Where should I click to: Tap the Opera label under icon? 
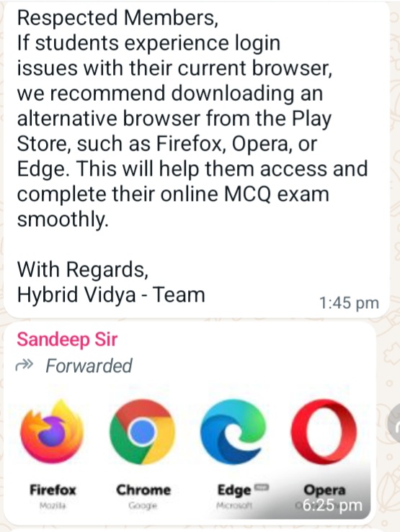click(324, 490)
